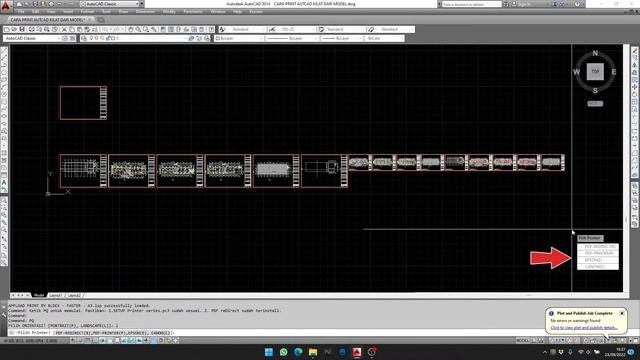Image resolution: width=640 pixels, height=360 pixels.
Task: Open the File menu
Action: 21,12
